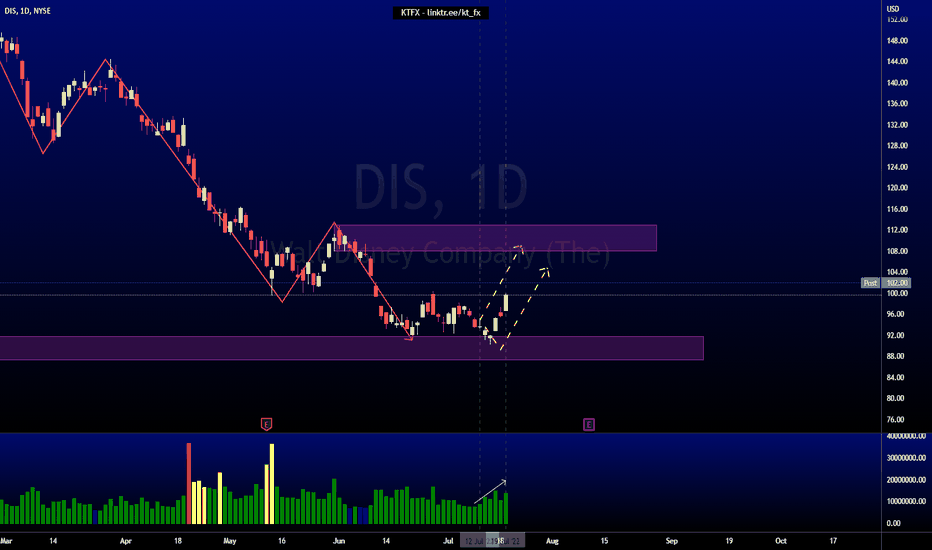Click the red earnings E marker
The image size is (932, 550).
click(x=266, y=424)
